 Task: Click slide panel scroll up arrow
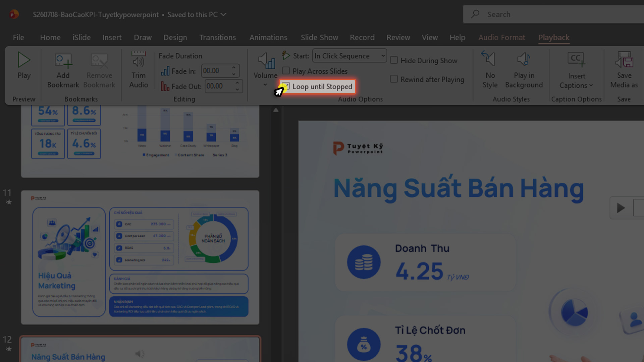276,110
